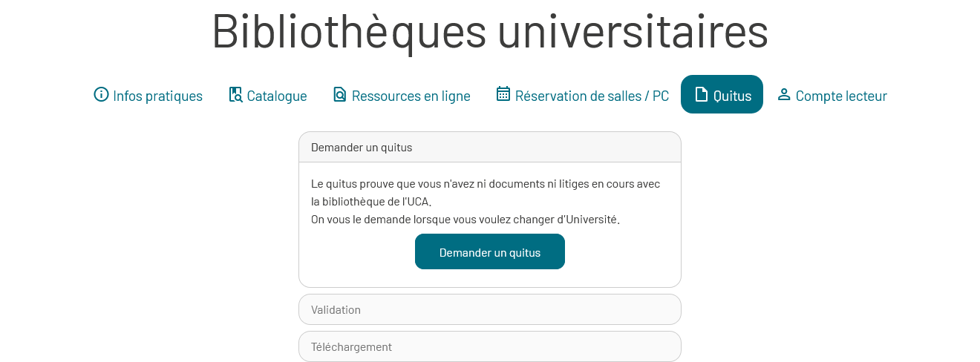The width and height of the screenshot is (980, 362).
Task: Click the document search icon for Ressources en ligne
Action: [x=340, y=94]
